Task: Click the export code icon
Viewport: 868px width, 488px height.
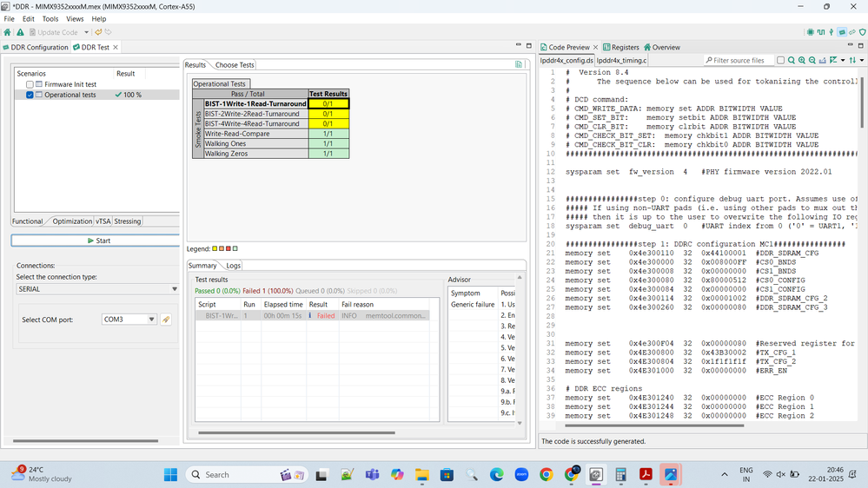Action: click(823, 60)
